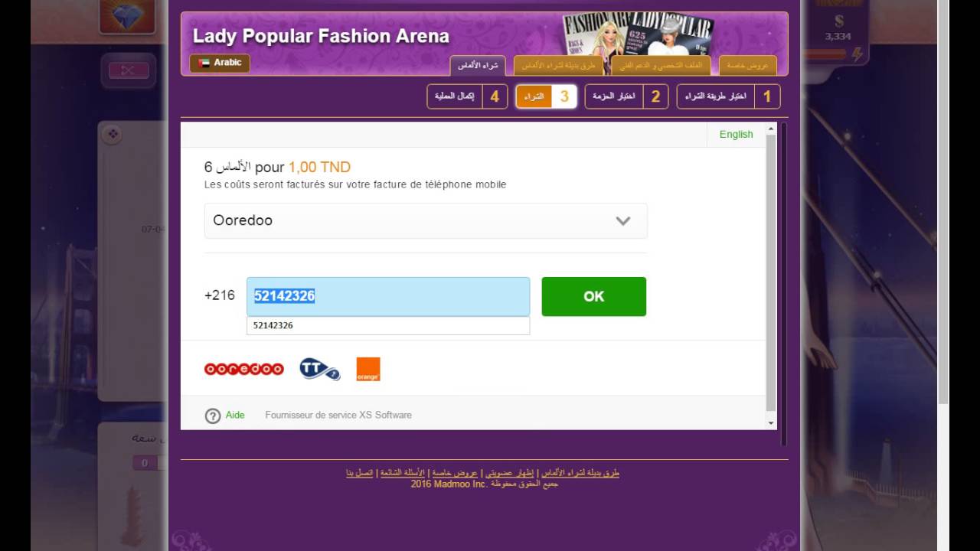This screenshot has height=551, width=980.
Task: Click the round move icon on the left panel
Action: [112, 134]
